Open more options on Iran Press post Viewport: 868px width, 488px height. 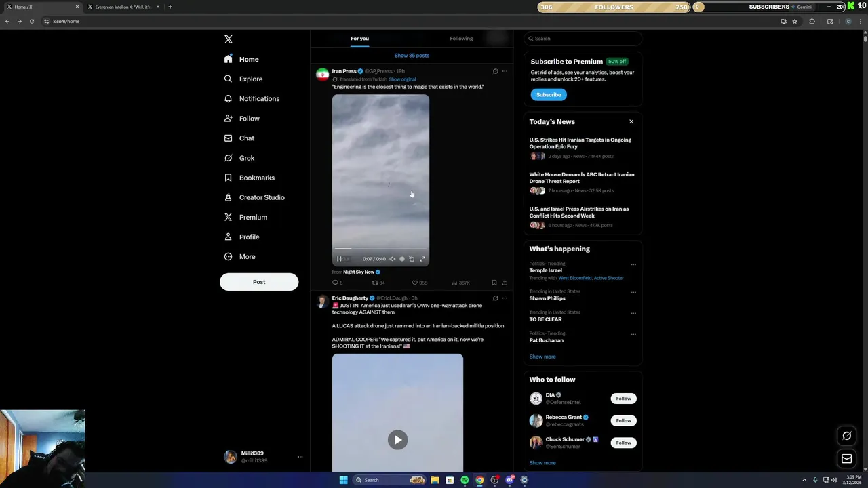(505, 71)
